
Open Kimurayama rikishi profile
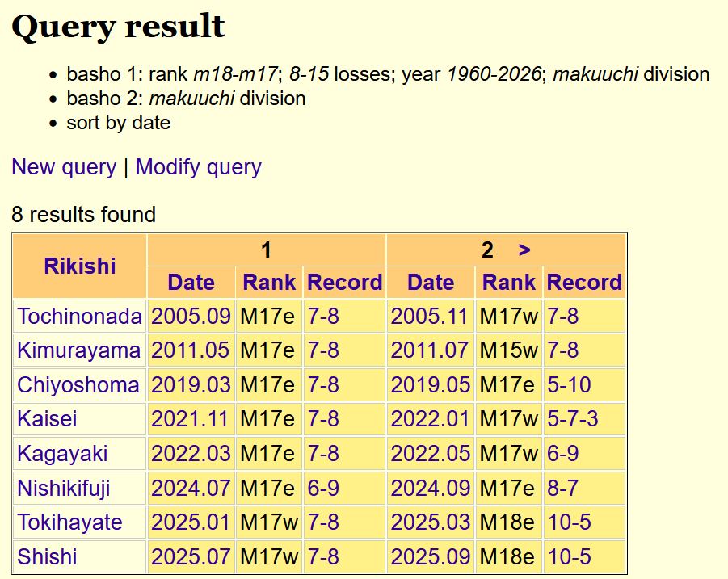[x=79, y=350]
